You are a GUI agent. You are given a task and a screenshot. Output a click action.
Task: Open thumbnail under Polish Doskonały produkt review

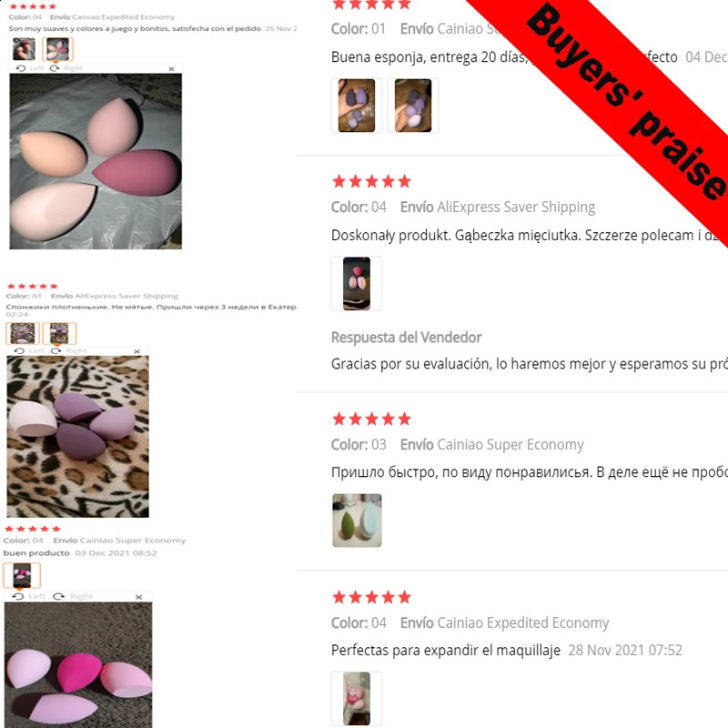(357, 284)
